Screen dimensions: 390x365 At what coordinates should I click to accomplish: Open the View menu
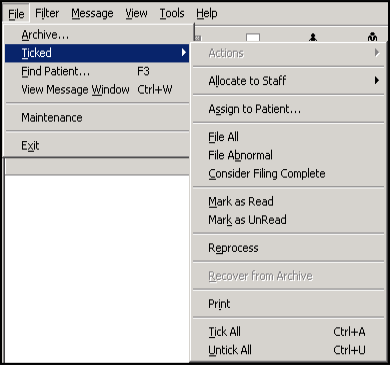tap(136, 13)
